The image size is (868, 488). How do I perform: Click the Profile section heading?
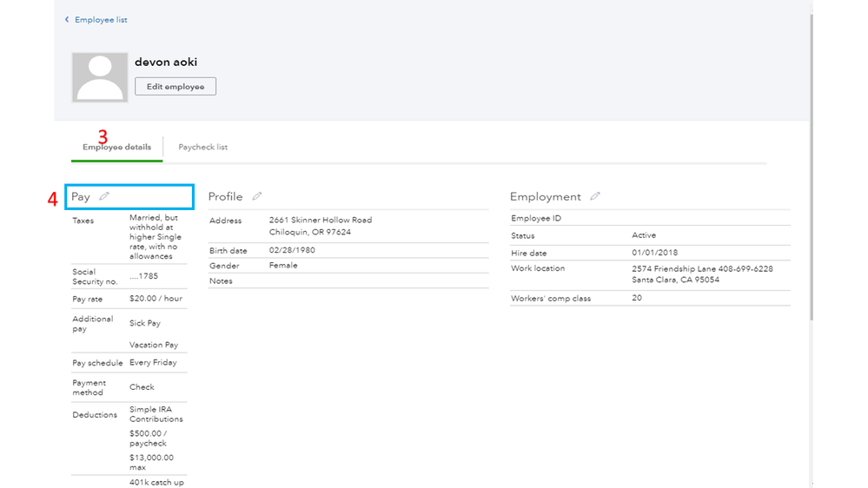225,197
